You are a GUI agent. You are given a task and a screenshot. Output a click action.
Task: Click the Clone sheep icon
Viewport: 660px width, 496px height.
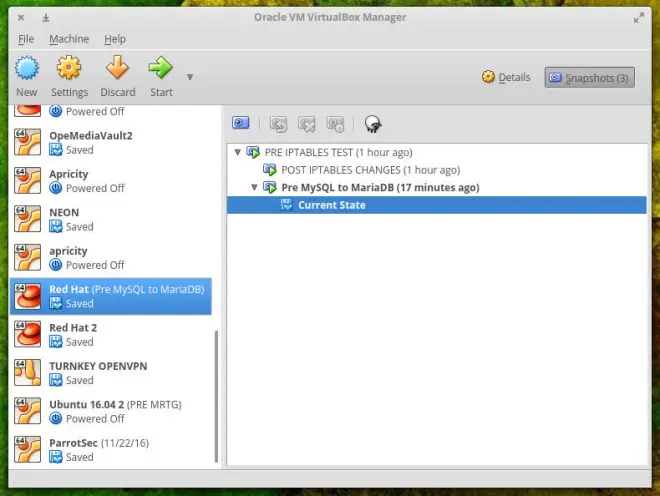373,124
